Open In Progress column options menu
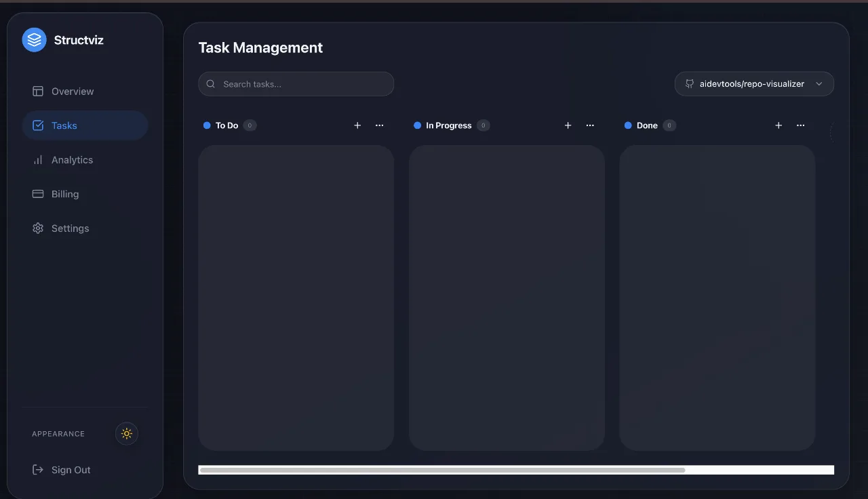 coord(590,125)
